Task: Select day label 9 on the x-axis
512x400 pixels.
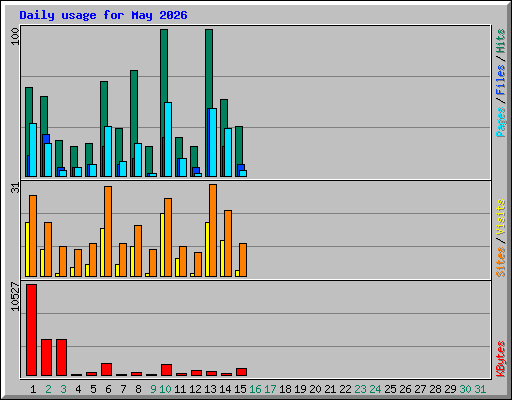Action: tap(153, 389)
